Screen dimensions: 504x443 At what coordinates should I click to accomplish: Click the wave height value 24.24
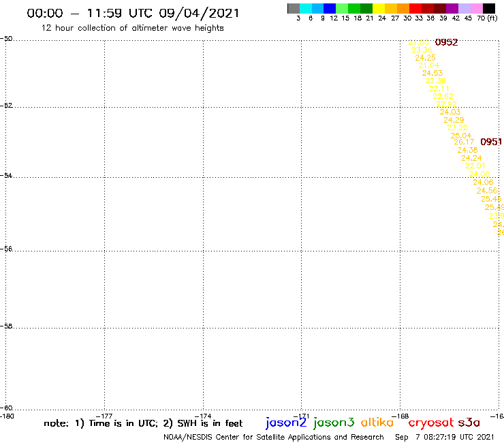pos(471,158)
